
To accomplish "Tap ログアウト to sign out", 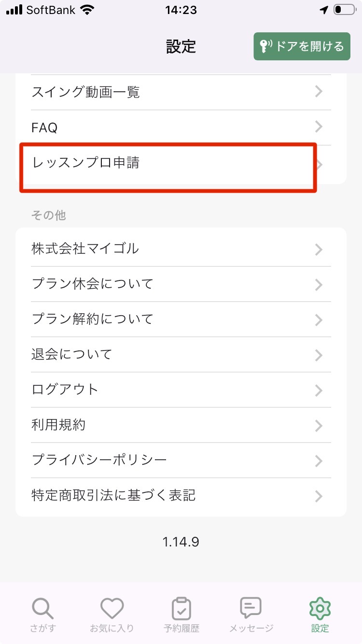I will tap(181, 390).
